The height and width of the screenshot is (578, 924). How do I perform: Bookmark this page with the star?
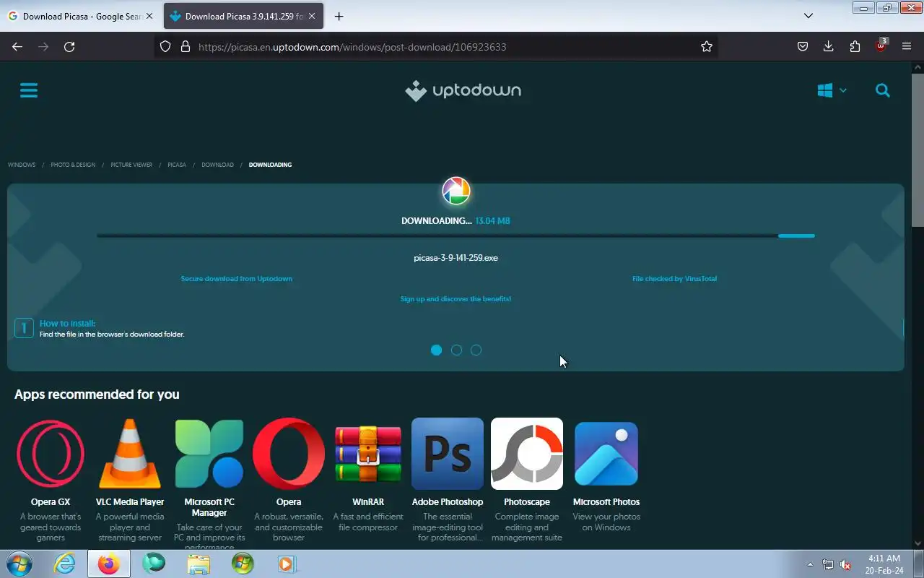point(707,46)
